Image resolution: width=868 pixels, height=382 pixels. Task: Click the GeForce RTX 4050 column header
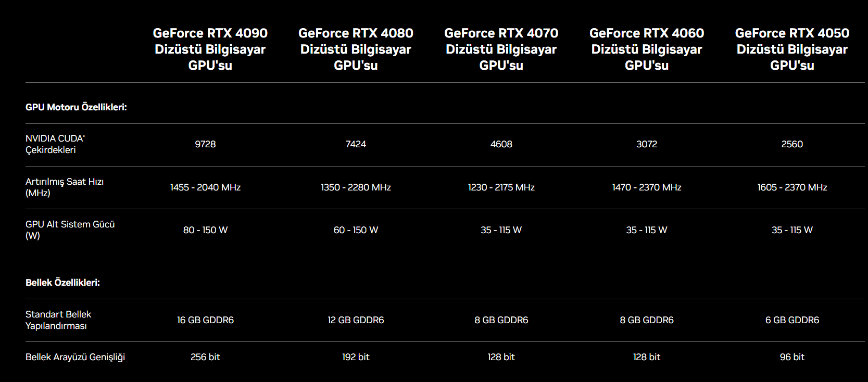click(792, 49)
